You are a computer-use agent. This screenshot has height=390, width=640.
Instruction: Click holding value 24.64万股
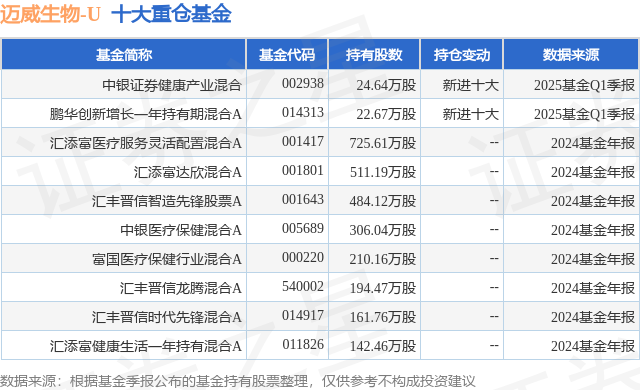(386, 85)
